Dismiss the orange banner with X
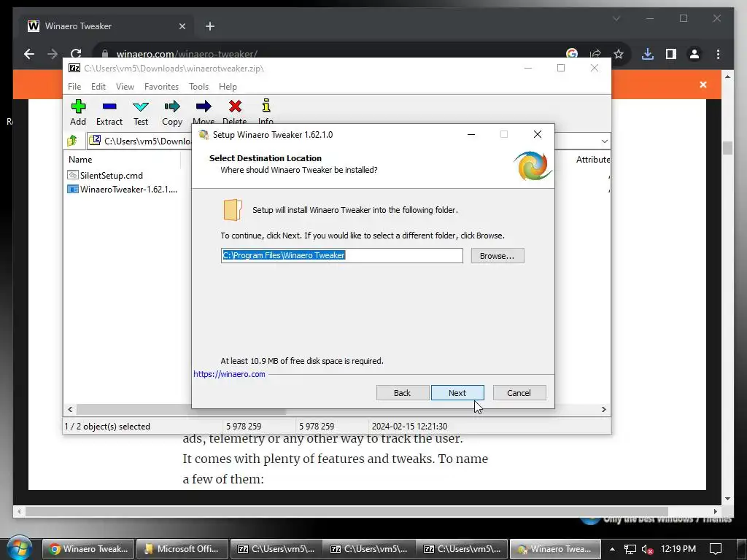The height and width of the screenshot is (560, 747). 703,85
